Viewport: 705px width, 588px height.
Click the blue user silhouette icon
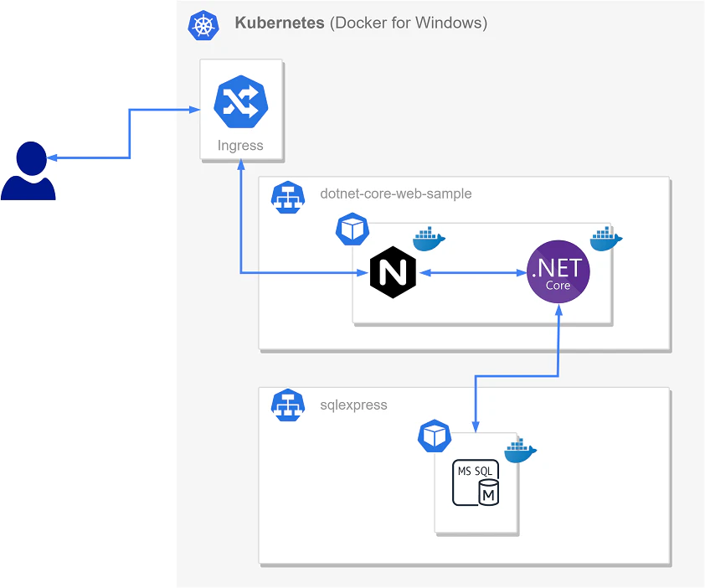point(28,171)
